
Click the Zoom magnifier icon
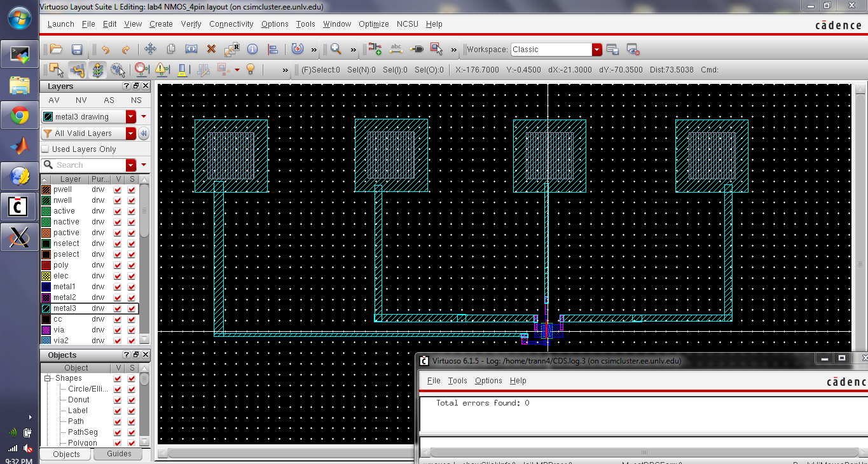tap(336, 49)
